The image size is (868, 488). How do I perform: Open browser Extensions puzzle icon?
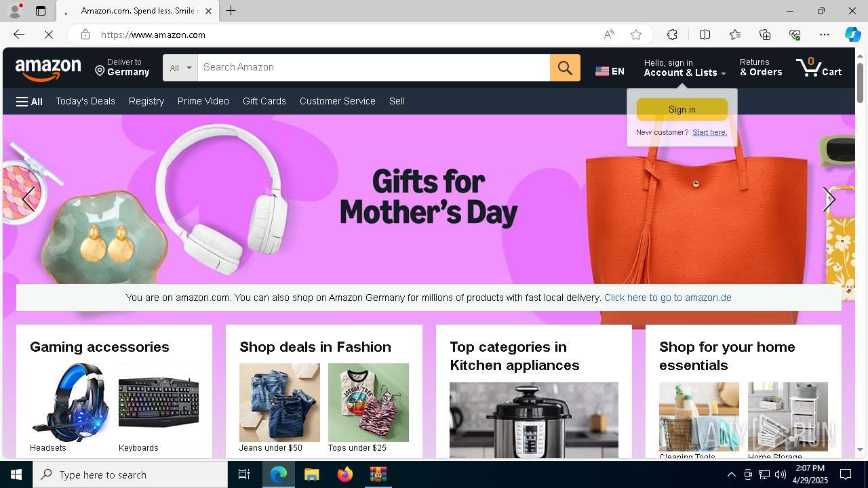(672, 35)
